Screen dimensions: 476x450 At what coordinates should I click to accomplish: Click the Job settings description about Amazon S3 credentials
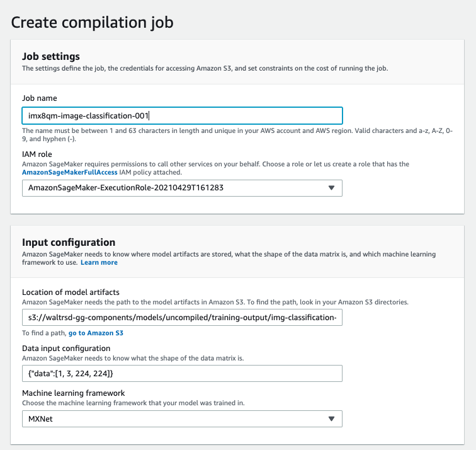205,68
